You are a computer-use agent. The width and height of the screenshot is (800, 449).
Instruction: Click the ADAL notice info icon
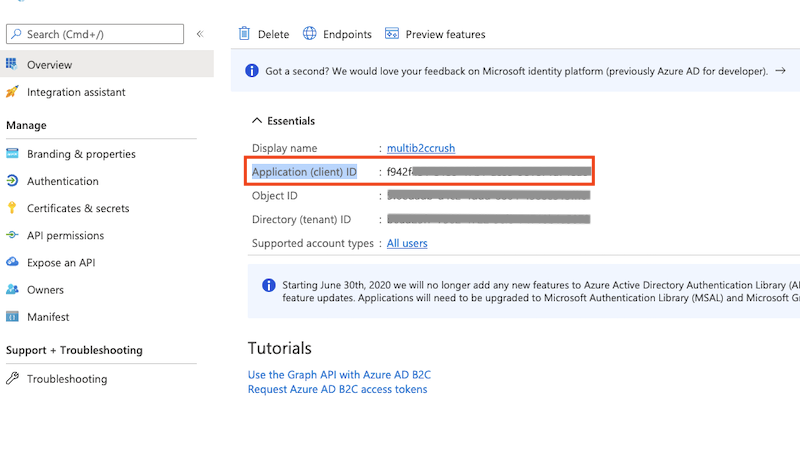(x=269, y=285)
